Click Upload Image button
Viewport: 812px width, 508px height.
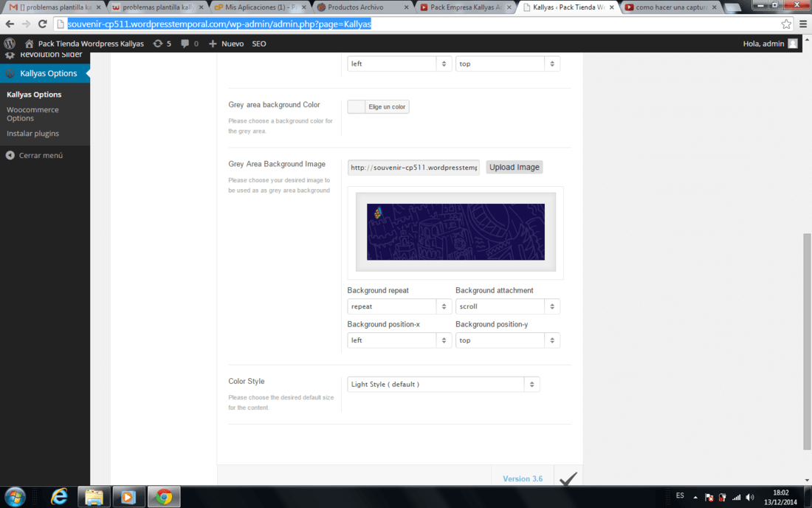[x=515, y=168]
